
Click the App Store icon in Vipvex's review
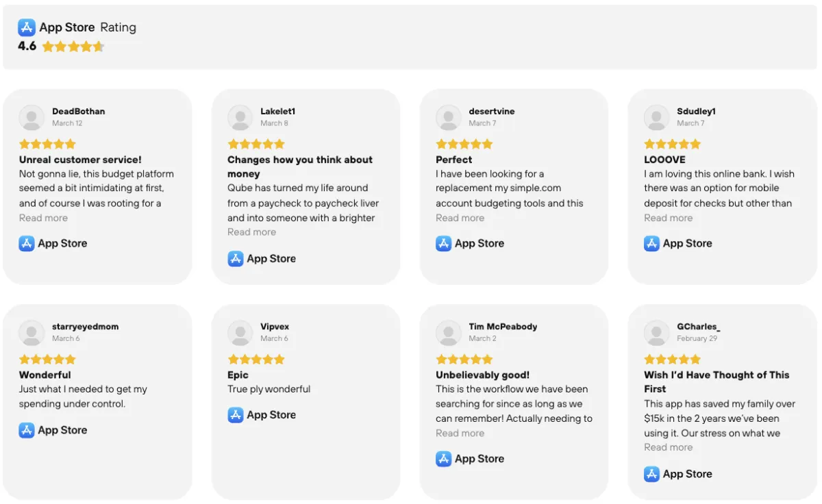click(236, 415)
